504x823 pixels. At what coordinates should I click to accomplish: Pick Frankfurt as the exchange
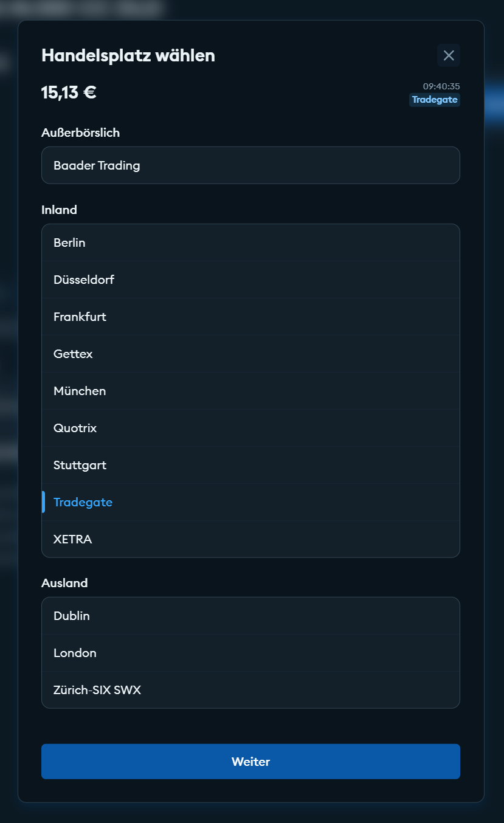click(250, 317)
